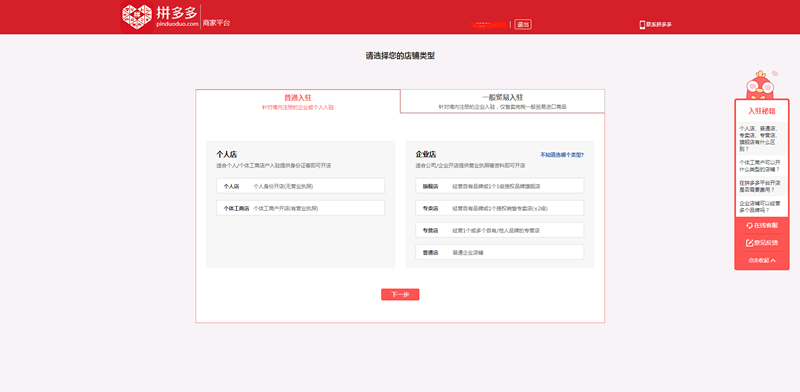Click the phone icon beside 联系拼多多

tap(642, 24)
